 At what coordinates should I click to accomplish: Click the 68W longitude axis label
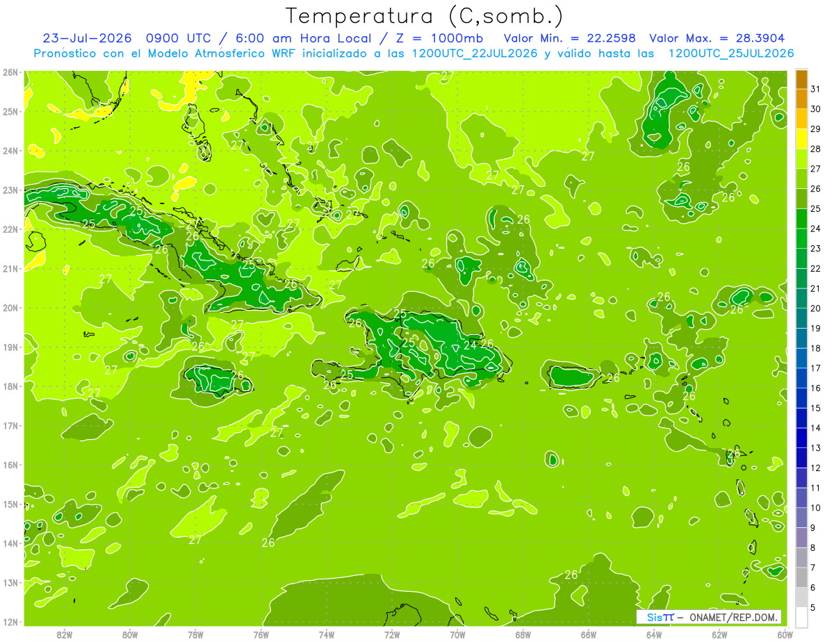click(x=523, y=634)
